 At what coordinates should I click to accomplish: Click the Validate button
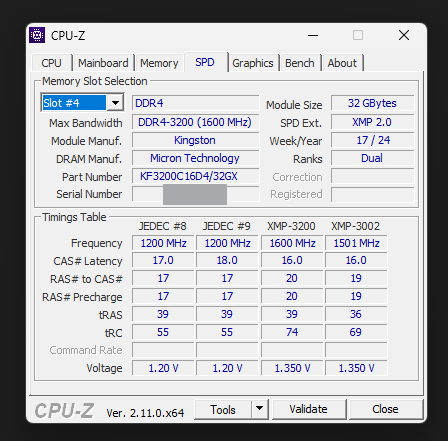(309, 409)
